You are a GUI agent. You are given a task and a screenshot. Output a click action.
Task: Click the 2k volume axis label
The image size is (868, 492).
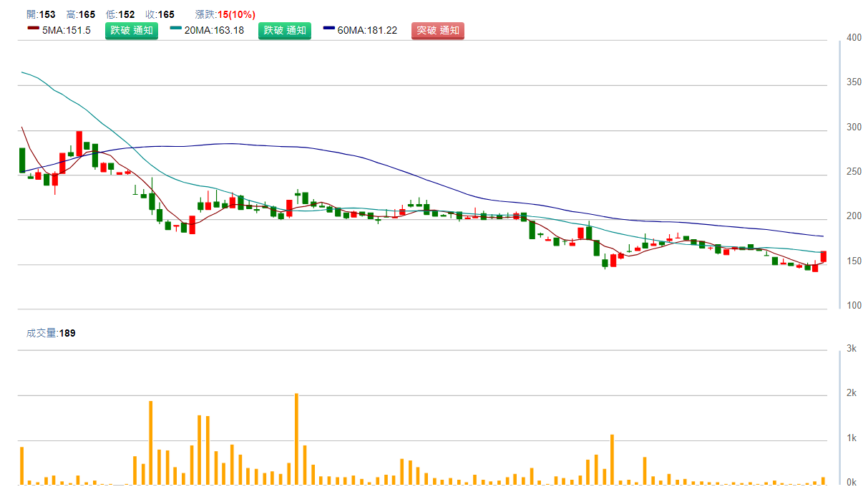pos(852,392)
